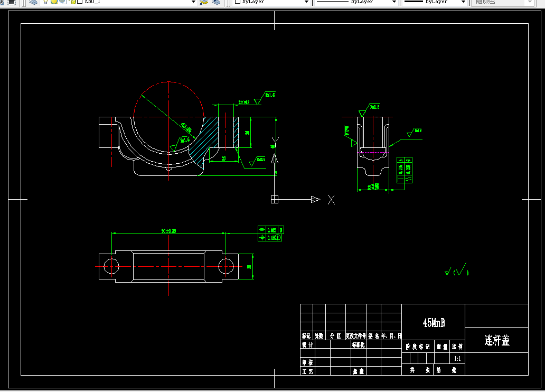
Task: Click the 第 张 sheet number text
Action: click(x=447, y=370)
